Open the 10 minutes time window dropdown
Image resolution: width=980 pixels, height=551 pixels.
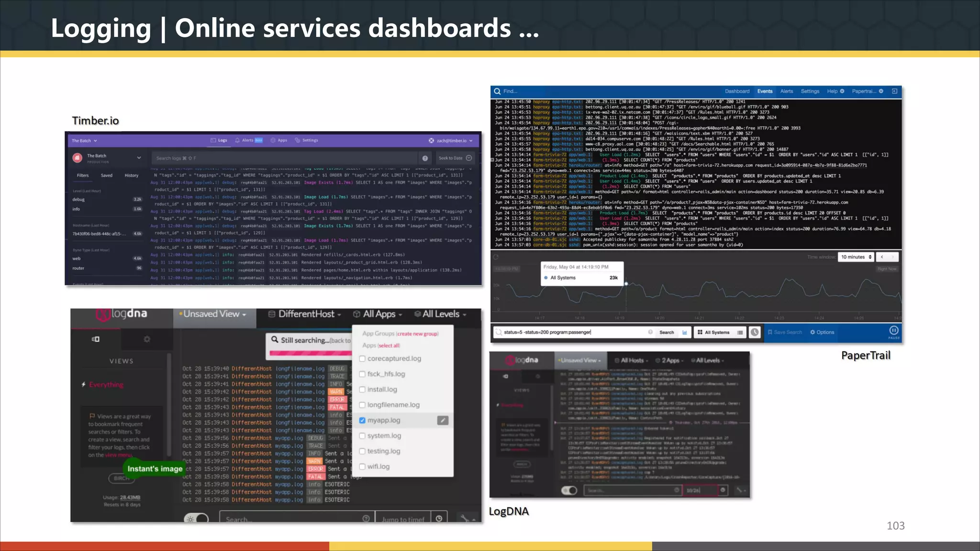856,257
